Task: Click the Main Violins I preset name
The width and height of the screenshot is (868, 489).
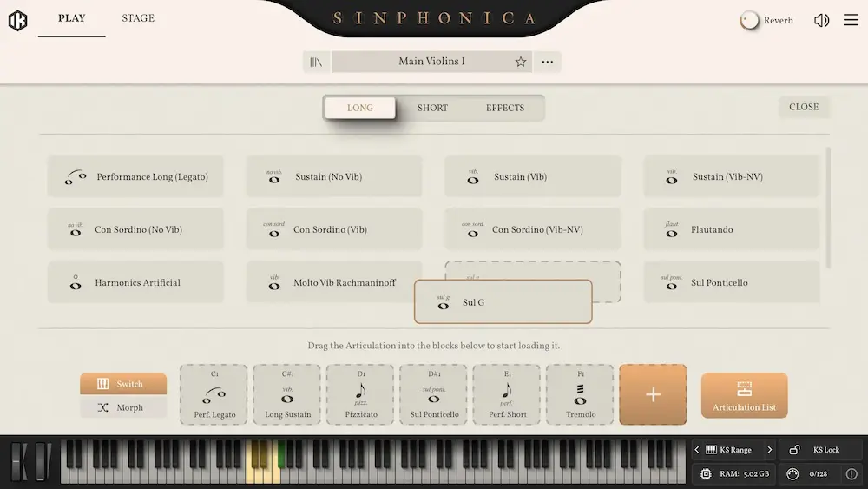Action: coord(431,62)
